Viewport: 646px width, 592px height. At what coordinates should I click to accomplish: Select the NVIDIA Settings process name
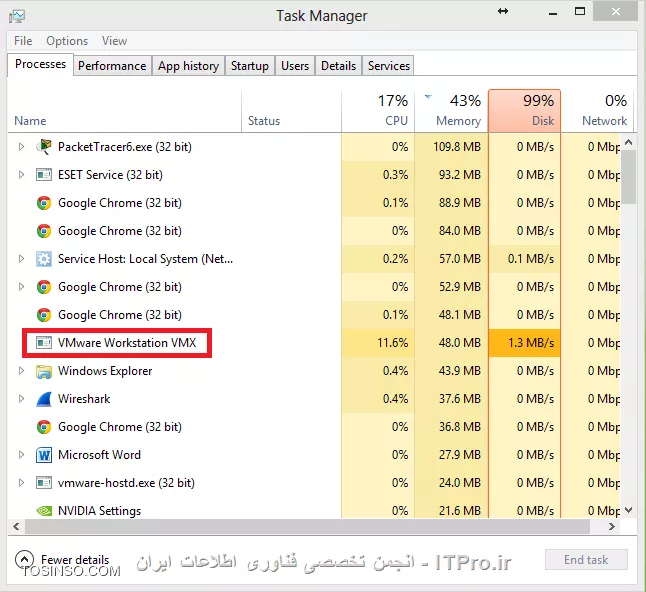click(99, 511)
